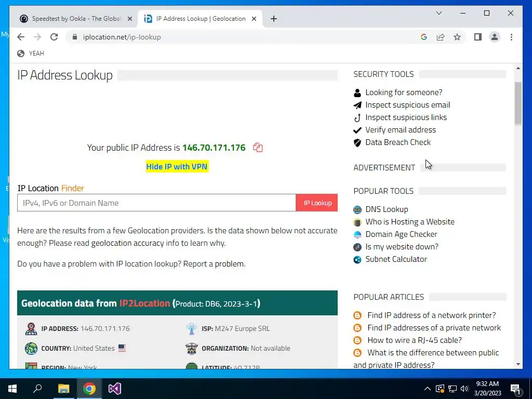Screen dimensions: 532x399
Task: Open Visual Studio from the taskbar
Action: point(115,389)
